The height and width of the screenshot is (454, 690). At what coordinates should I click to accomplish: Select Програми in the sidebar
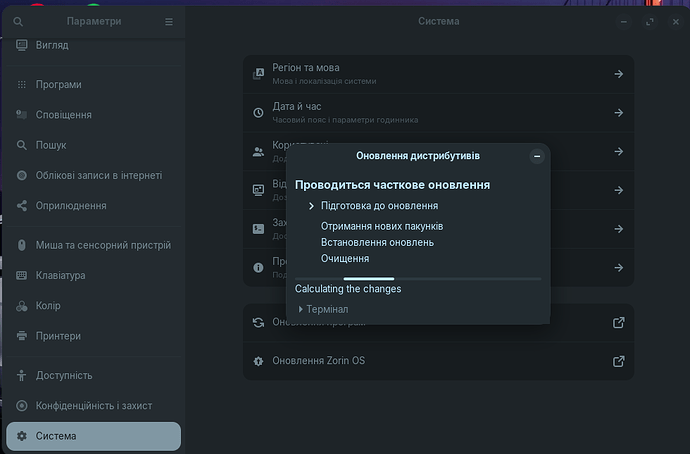click(x=59, y=85)
